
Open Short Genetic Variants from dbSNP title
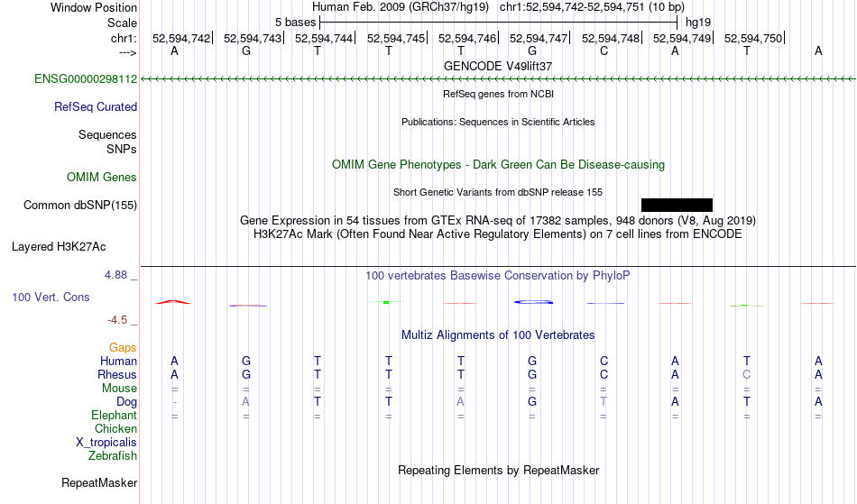(x=498, y=192)
